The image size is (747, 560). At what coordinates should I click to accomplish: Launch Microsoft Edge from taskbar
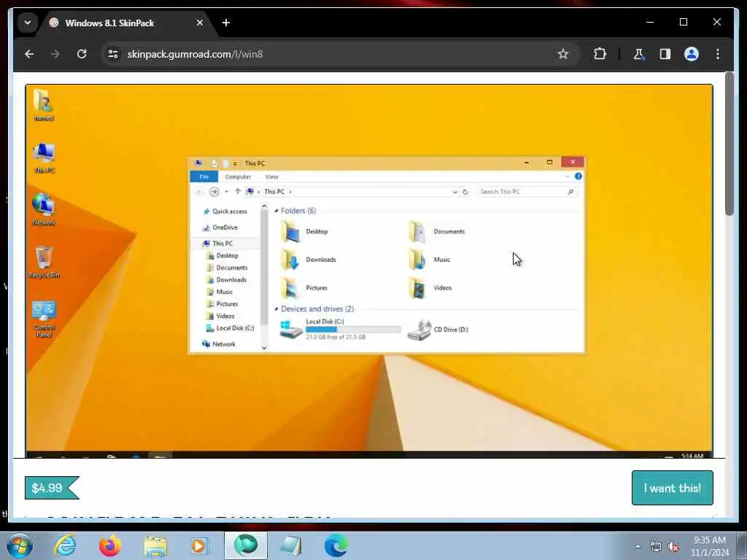pyautogui.click(x=336, y=545)
